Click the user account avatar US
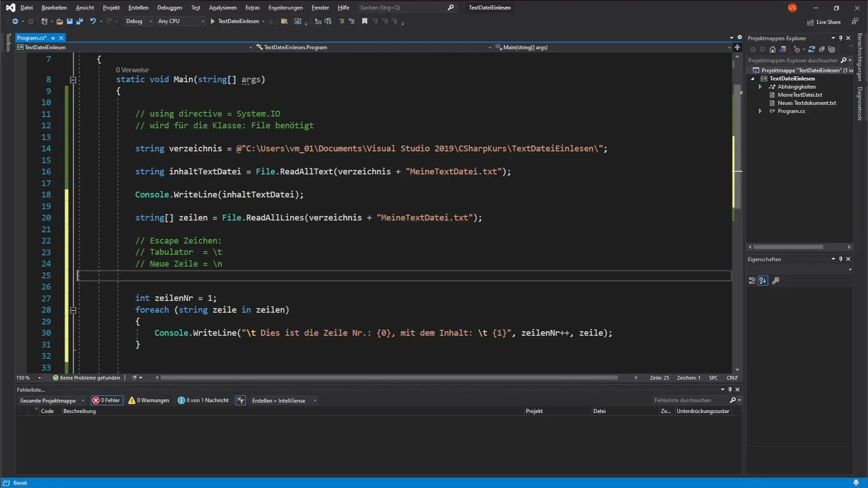Screen dimensions: 868x488 click(x=792, y=8)
